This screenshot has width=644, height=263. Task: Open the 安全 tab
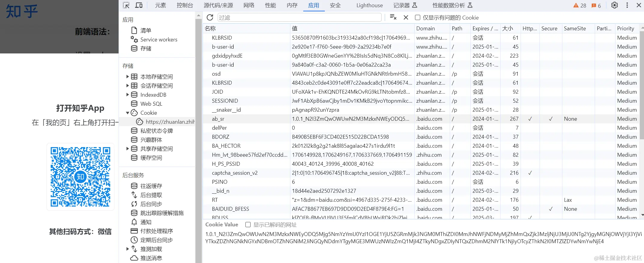click(335, 5)
